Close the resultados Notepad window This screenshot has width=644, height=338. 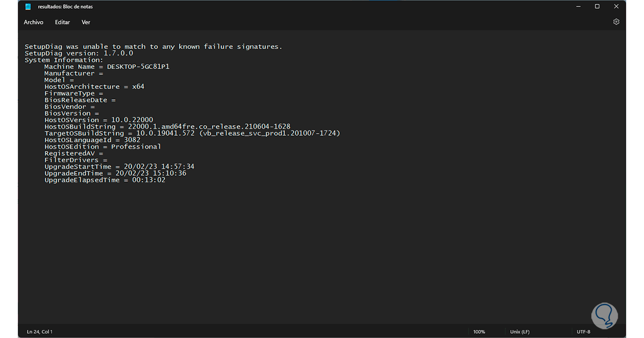(x=616, y=6)
